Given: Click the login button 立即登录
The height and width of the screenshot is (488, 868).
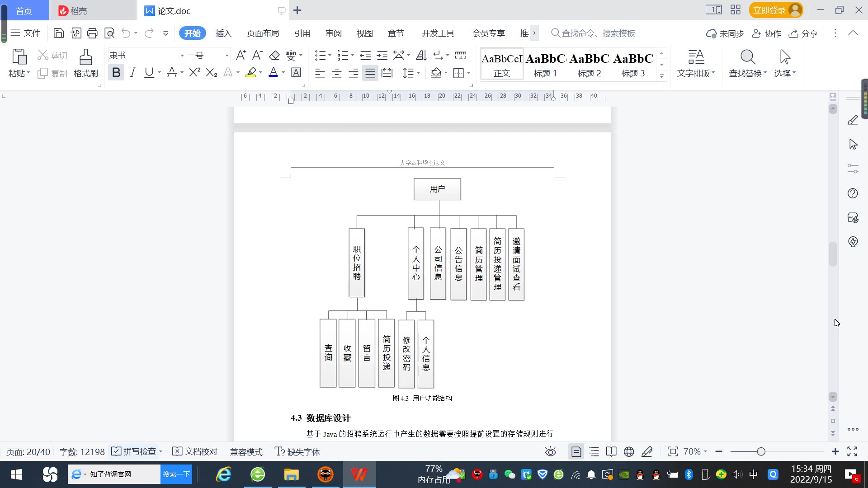Looking at the screenshot, I should tap(776, 10).
